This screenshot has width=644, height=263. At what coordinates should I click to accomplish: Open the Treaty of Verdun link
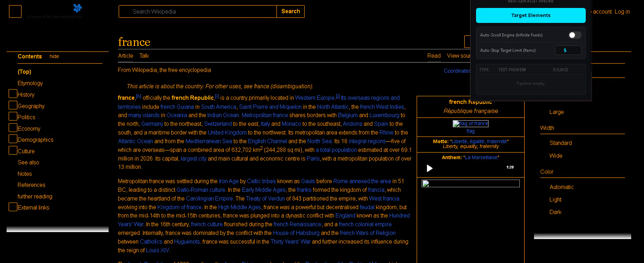[x=265, y=198]
